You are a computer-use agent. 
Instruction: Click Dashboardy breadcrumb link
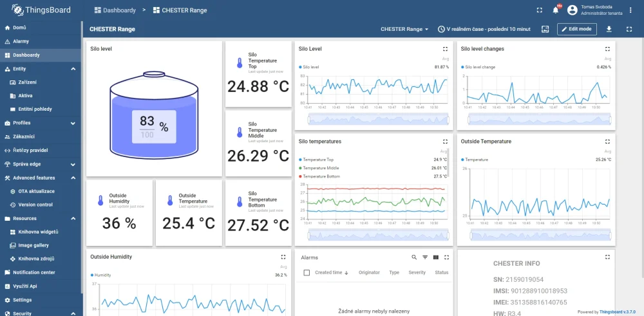coord(115,10)
